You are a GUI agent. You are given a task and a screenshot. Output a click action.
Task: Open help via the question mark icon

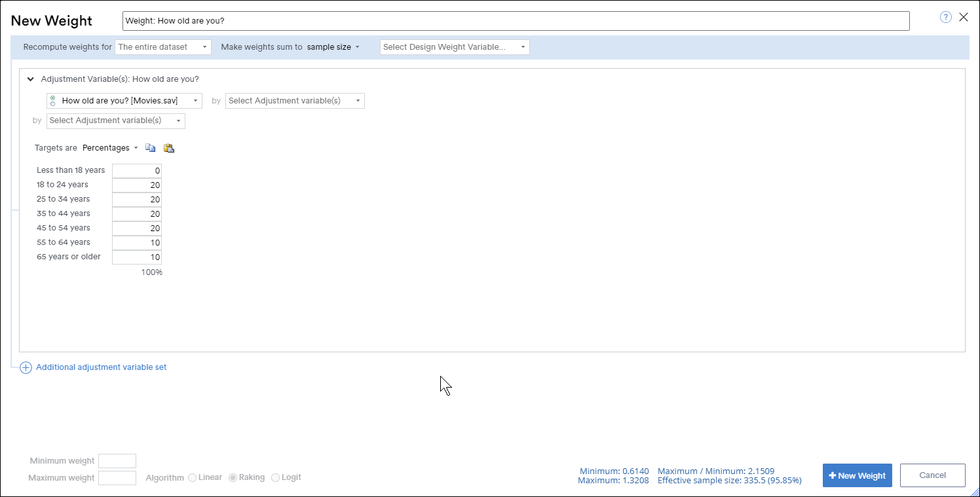click(945, 17)
